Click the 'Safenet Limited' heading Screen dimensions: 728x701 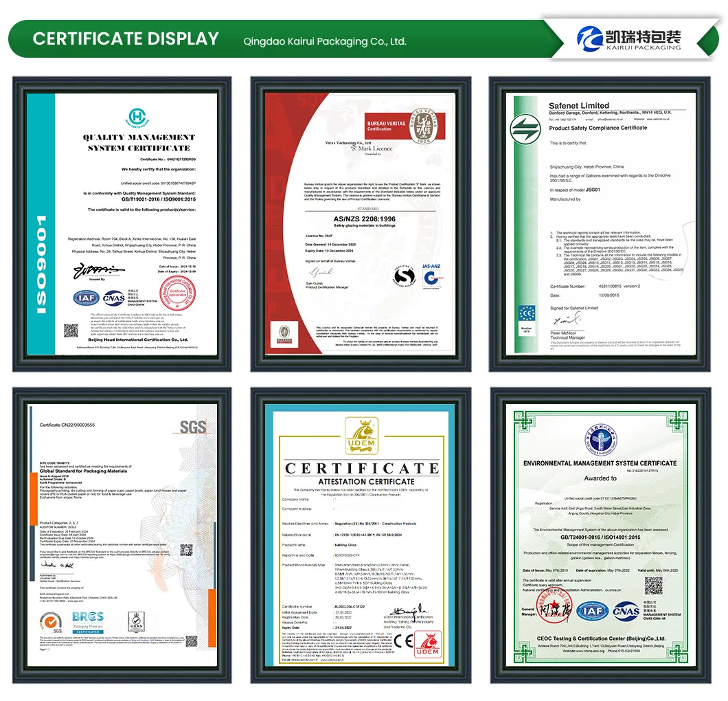point(578,105)
